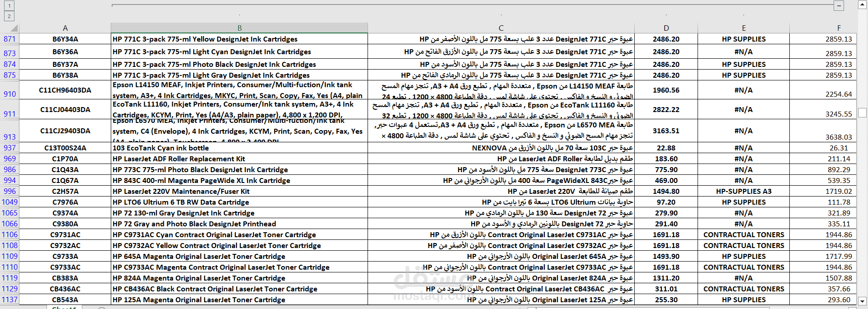The image size is (868, 309).
Task: Click the Yellow DesignJet Ink Cartridges description cell
Action: (x=239, y=39)
